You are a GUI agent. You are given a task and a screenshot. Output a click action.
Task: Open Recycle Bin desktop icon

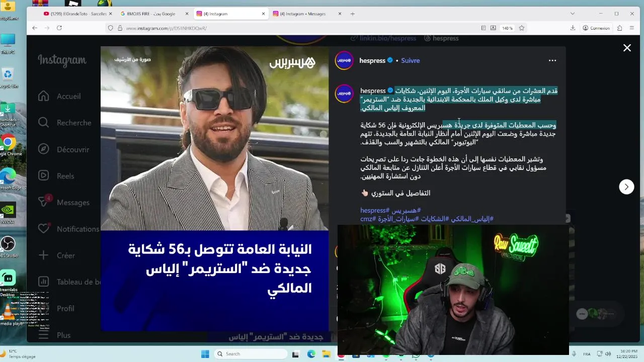point(8,78)
